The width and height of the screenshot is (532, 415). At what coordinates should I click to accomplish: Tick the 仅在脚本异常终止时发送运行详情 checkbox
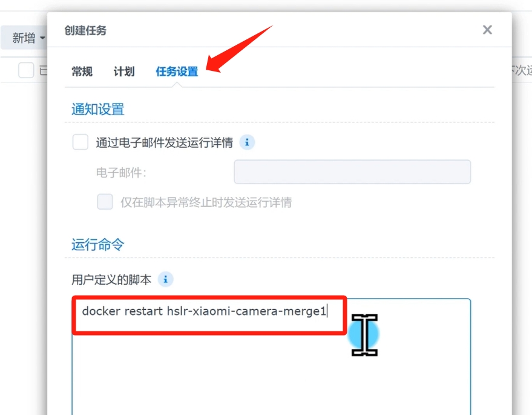tap(105, 202)
